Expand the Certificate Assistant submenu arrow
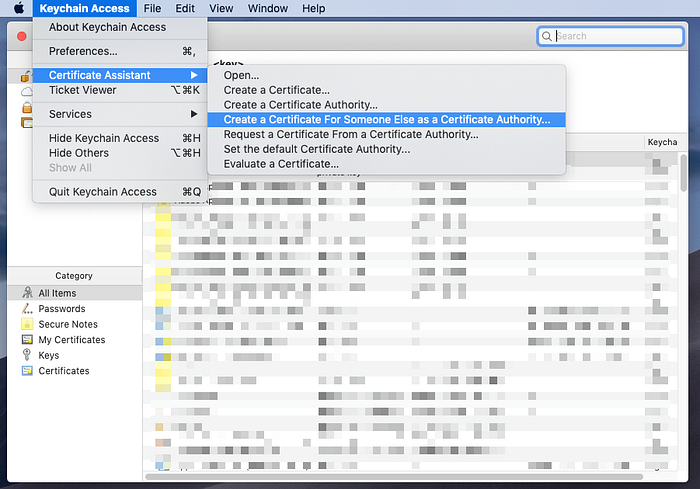 click(194, 75)
